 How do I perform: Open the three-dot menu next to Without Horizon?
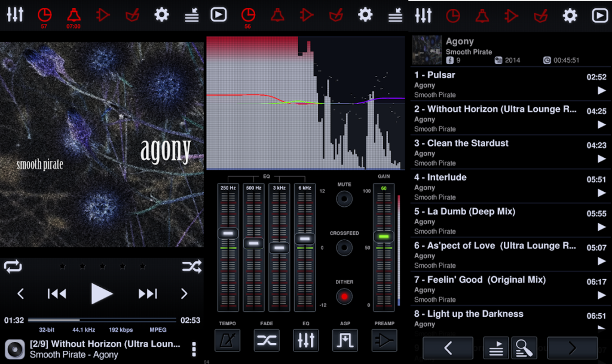point(193,349)
